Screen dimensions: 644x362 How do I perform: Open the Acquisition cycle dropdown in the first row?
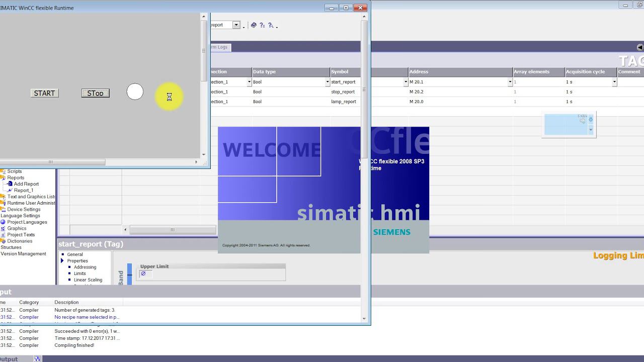[614, 82]
